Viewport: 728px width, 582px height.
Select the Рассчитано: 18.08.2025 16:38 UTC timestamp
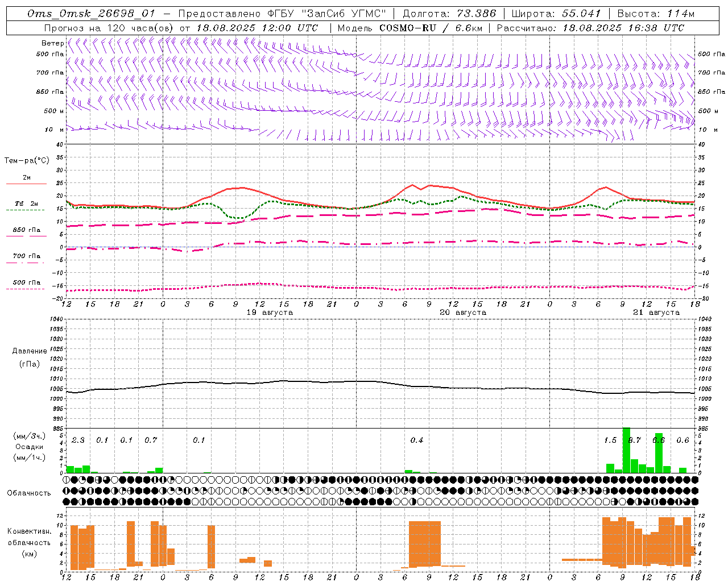[590, 28]
